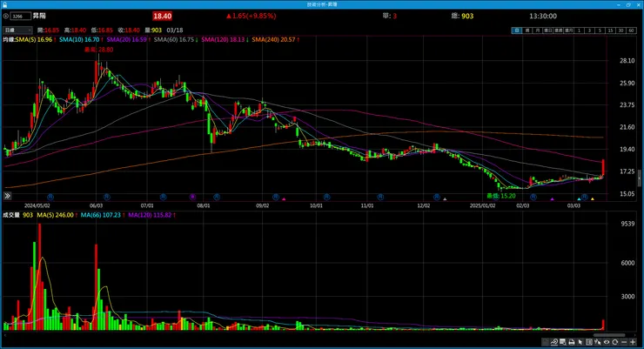This screenshot has width=644, height=349.
Task: Click the gray triangle marker after 12/02
Action: pyautogui.click(x=445, y=199)
